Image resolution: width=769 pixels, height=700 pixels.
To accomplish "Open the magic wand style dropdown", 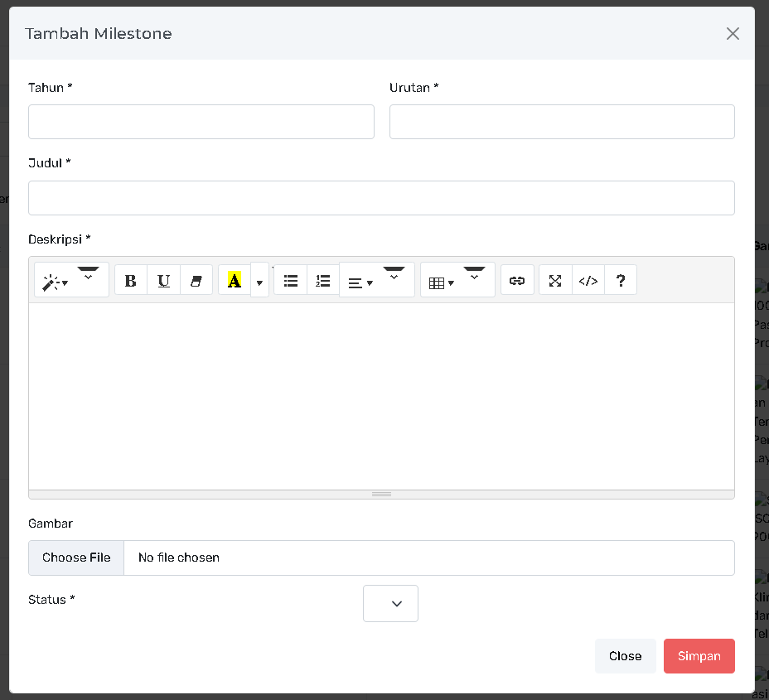I will pyautogui.click(x=56, y=282).
